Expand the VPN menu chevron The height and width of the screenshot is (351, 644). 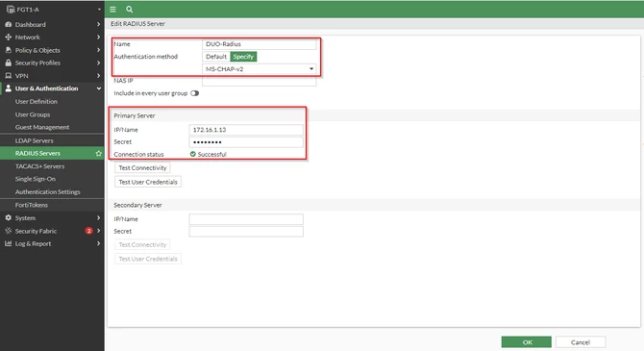(x=99, y=76)
